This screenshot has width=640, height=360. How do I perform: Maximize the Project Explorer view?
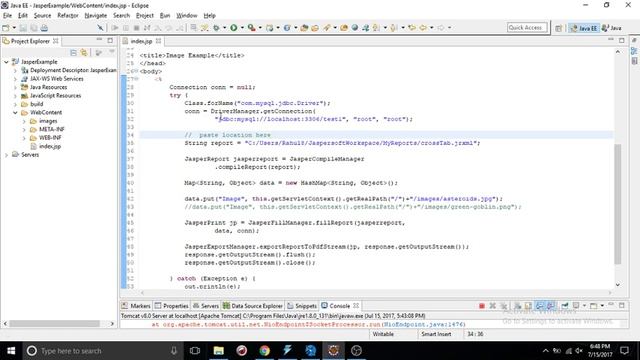click(x=110, y=40)
